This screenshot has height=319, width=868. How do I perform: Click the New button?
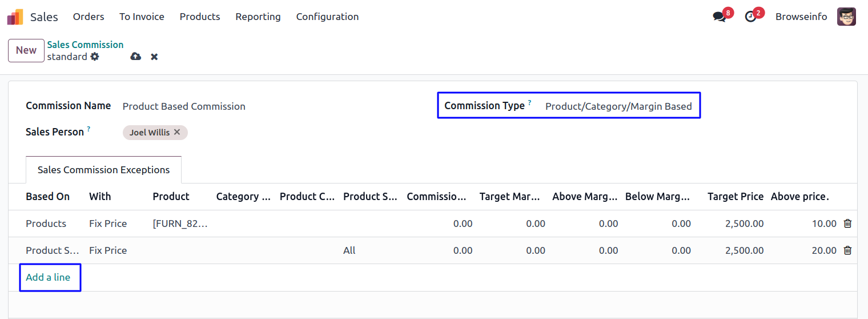coord(26,50)
